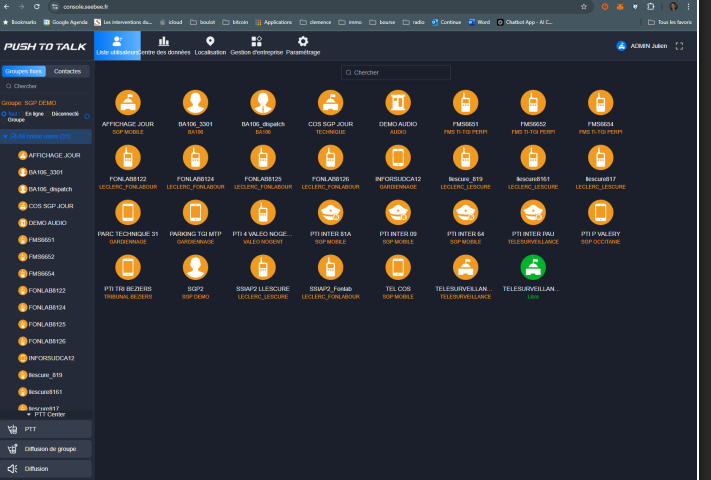Open the Paramétrage gear icon

pyautogui.click(x=303, y=41)
